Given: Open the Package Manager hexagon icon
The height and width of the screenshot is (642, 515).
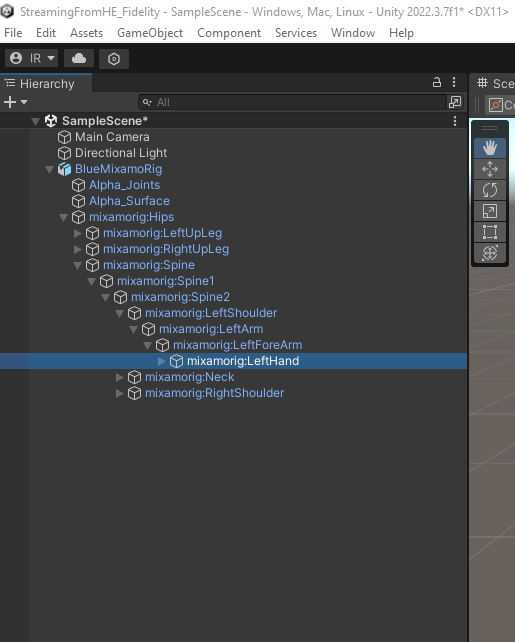Looking at the screenshot, I should pos(114,59).
